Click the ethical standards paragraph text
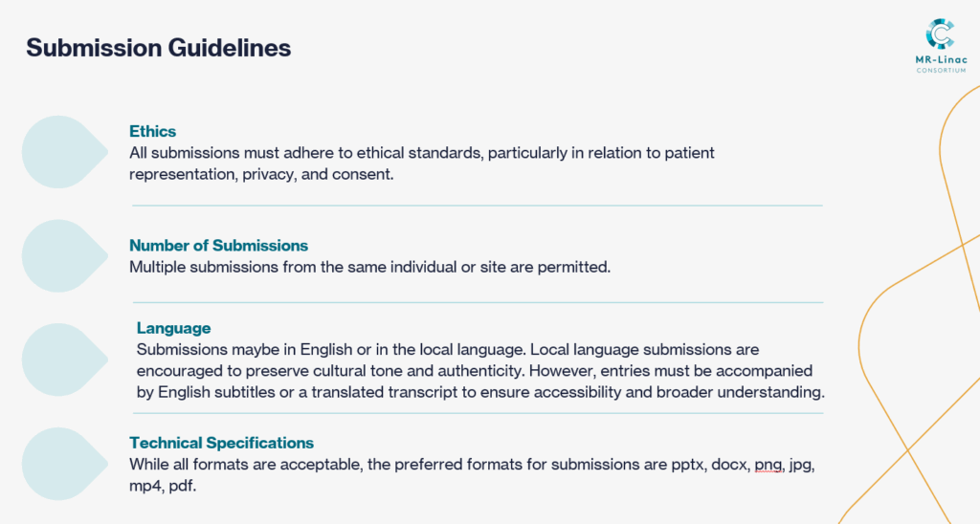 (422, 164)
